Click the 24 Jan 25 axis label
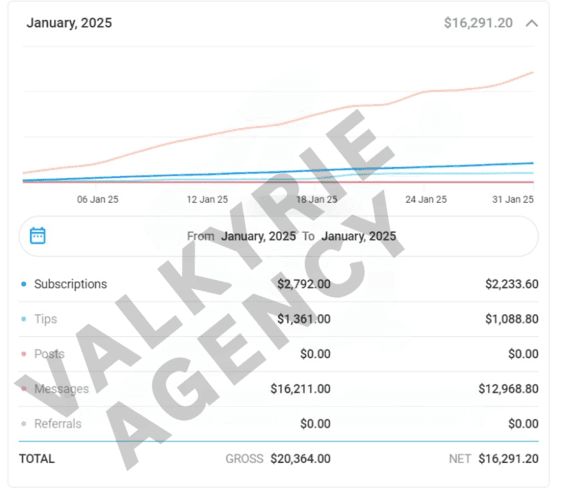 click(426, 200)
